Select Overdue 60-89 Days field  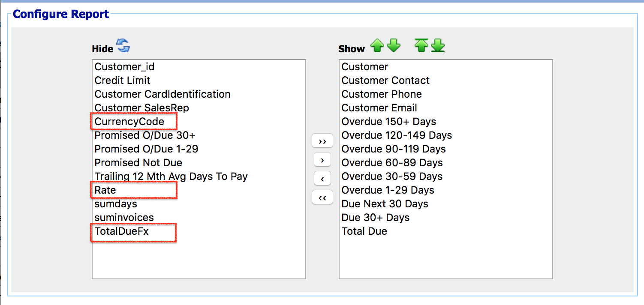pos(446,163)
